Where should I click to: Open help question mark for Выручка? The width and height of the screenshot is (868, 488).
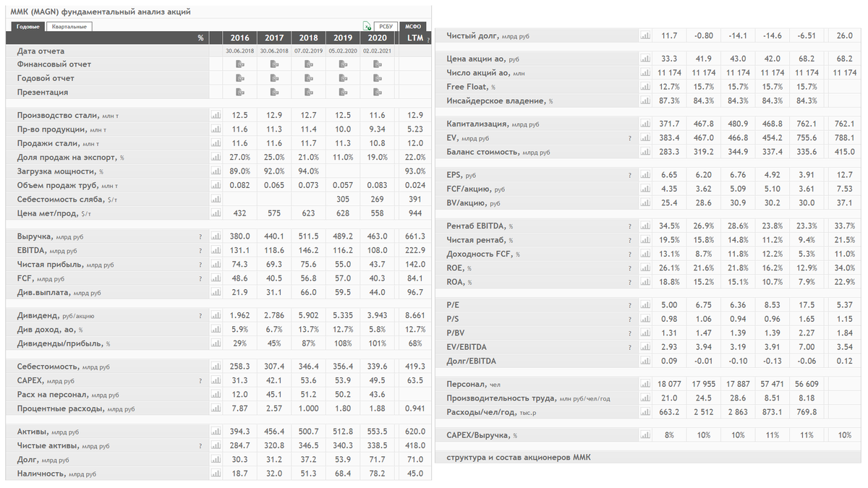200,236
